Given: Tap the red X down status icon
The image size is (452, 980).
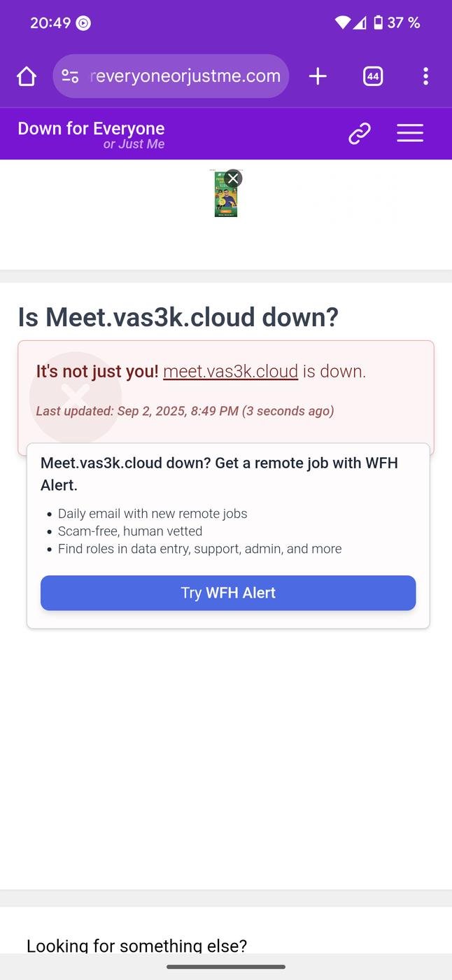Looking at the screenshot, I should pos(75,396).
